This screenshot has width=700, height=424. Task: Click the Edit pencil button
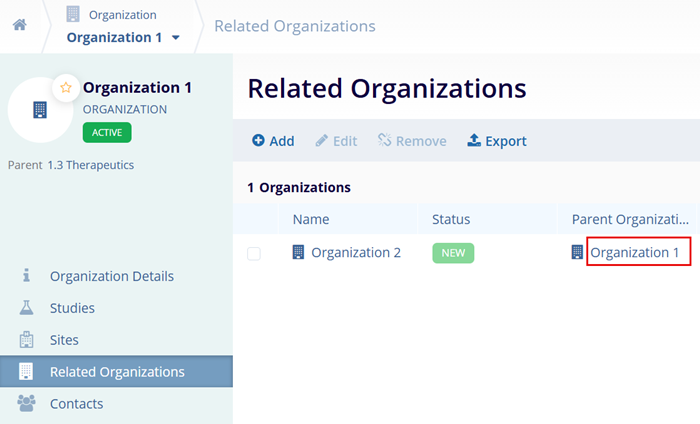click(336, 141)
